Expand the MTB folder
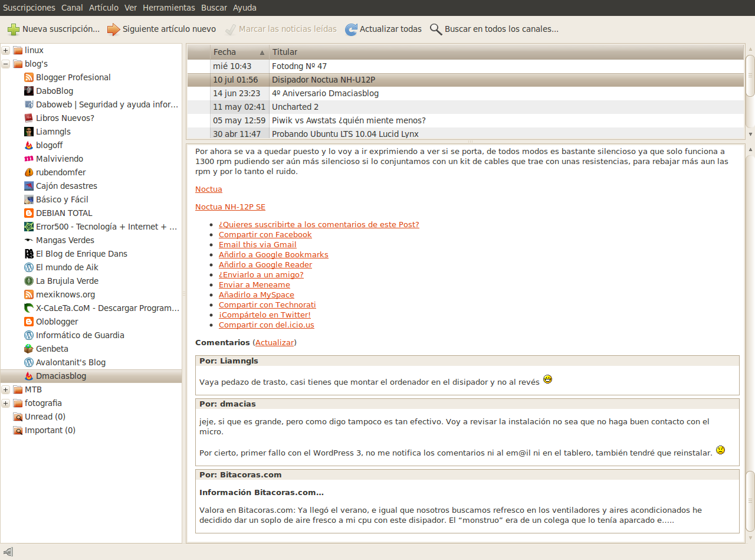Screen dimensions: 755x560 [6, 389]
